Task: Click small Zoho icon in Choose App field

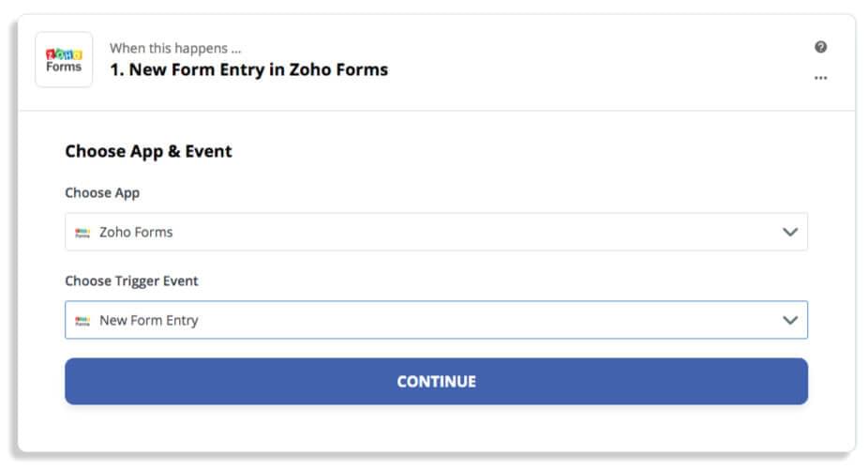Action: click(x=82, y=233)
